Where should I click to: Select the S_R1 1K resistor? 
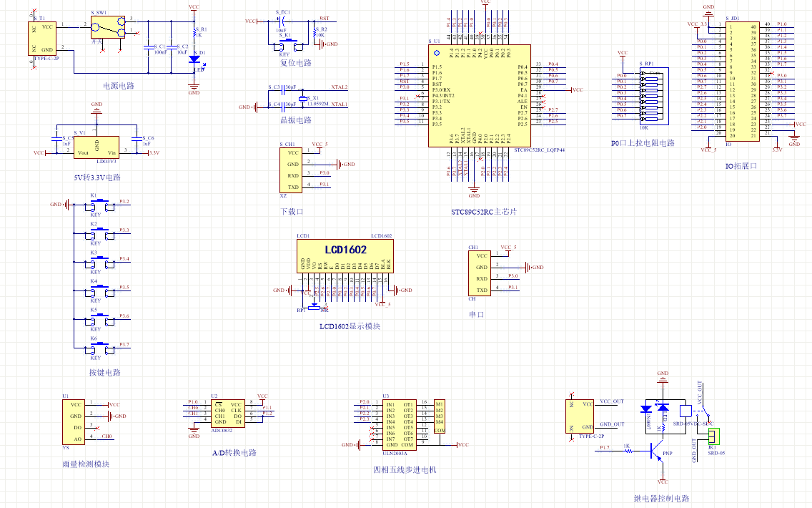click(x=194, y=33)
